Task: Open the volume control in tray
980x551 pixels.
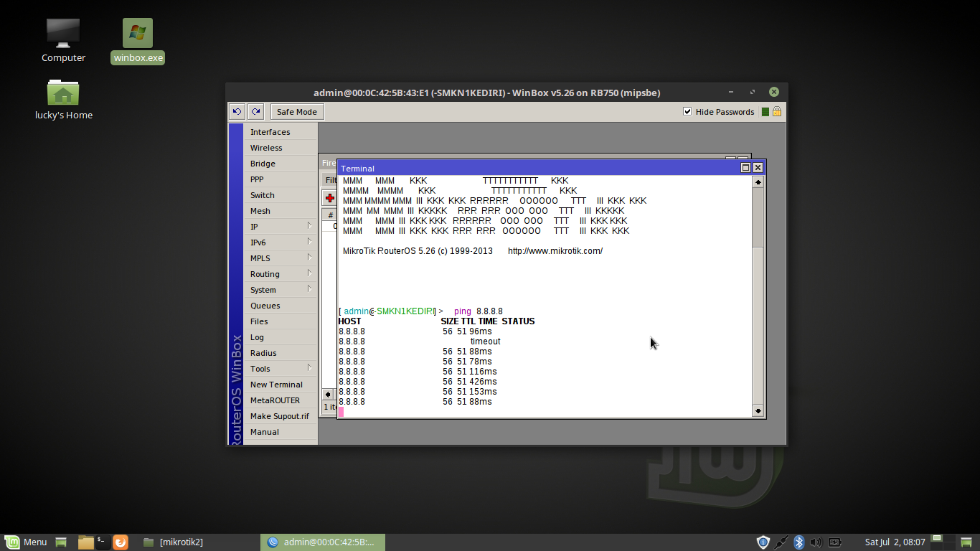Action: [x=816, y=542]
